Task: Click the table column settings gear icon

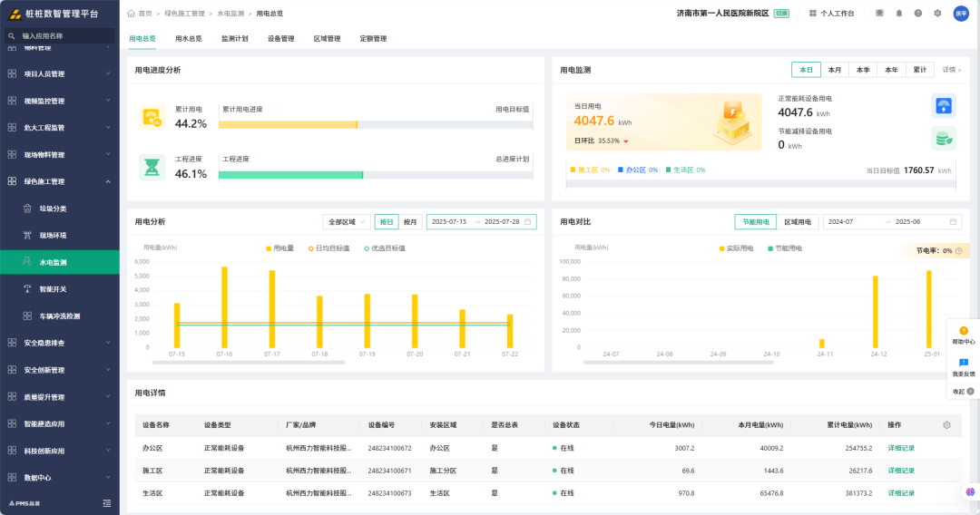Action: coord(946,425)
